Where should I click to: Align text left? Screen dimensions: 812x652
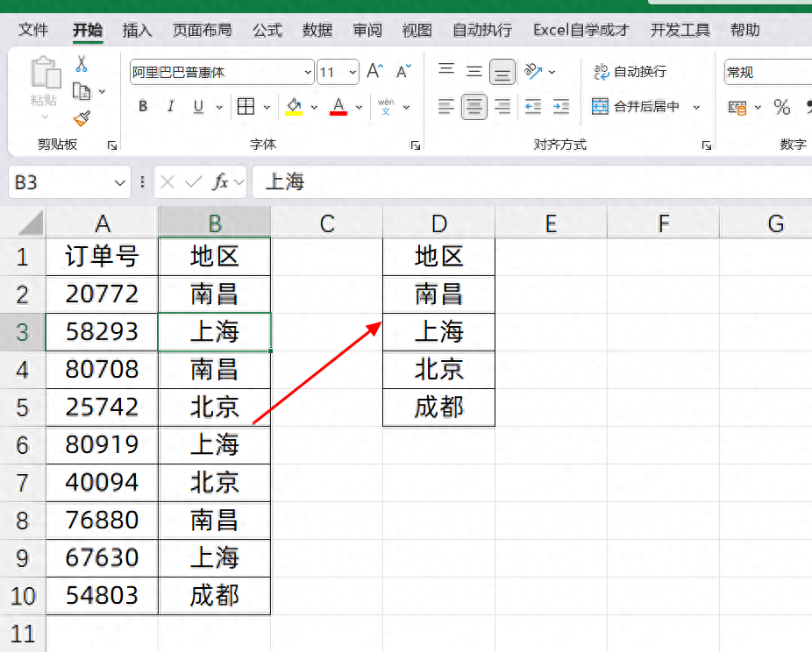point(445,107)
